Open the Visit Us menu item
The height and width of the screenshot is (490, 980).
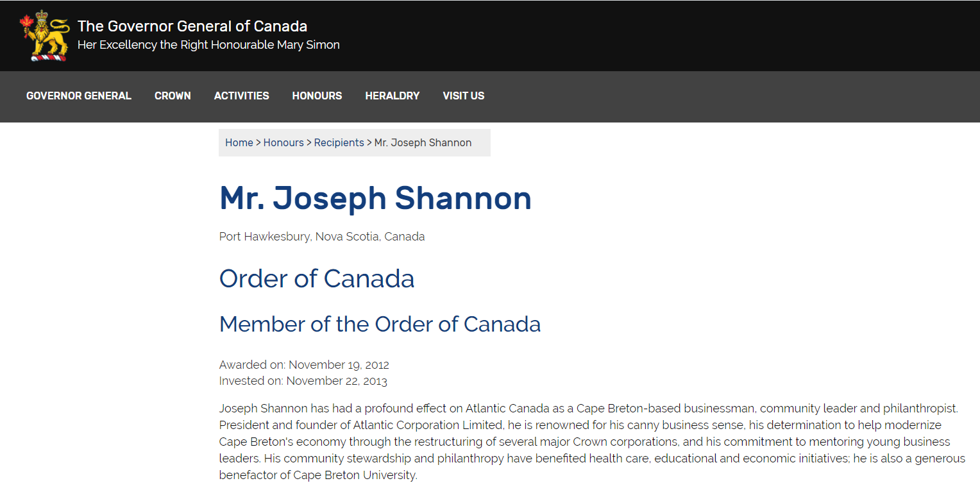[464, 96]
